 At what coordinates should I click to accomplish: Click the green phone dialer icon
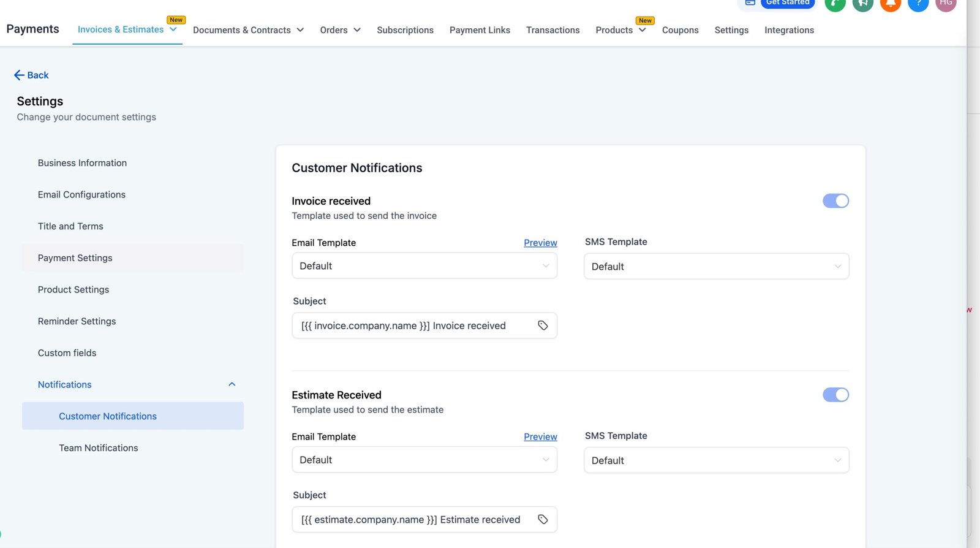pyautogui.click(x=835, y=4)
